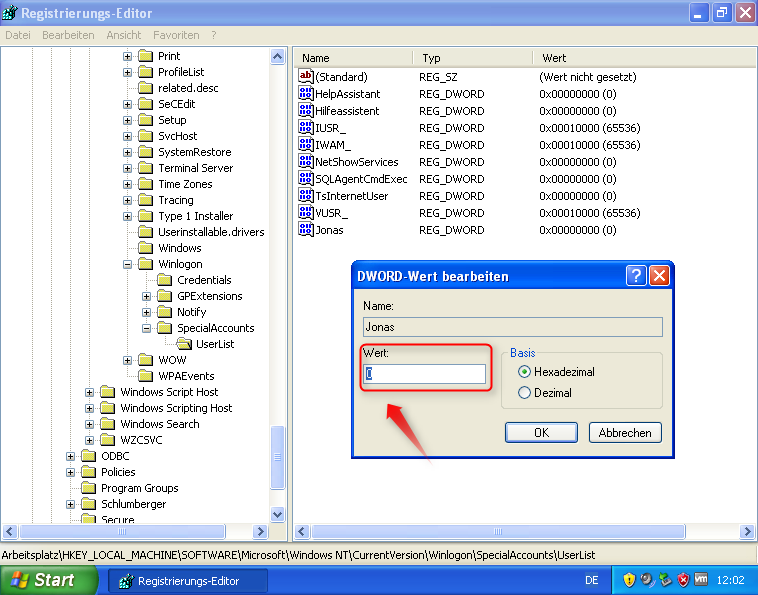Click the Registrierungs-Editor taskbar button
The width and height of the screenshot is (758, 595).
click(188, 580)
